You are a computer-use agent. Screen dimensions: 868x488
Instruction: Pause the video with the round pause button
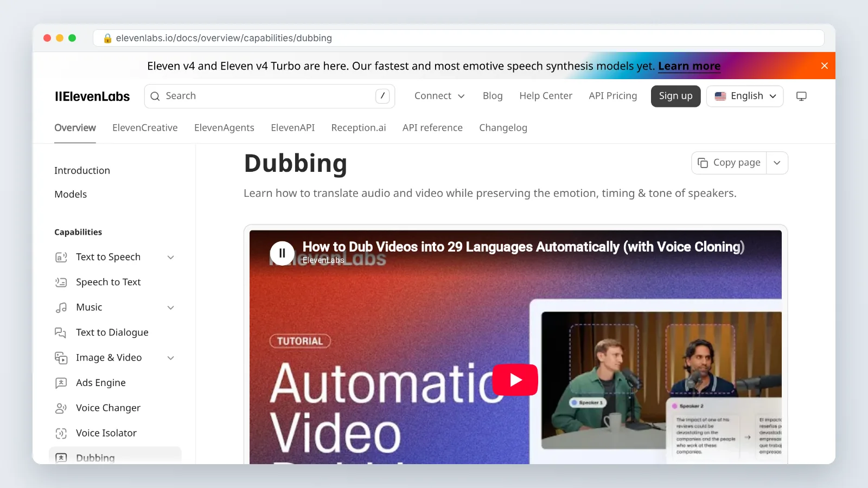(x=282, y=253)
